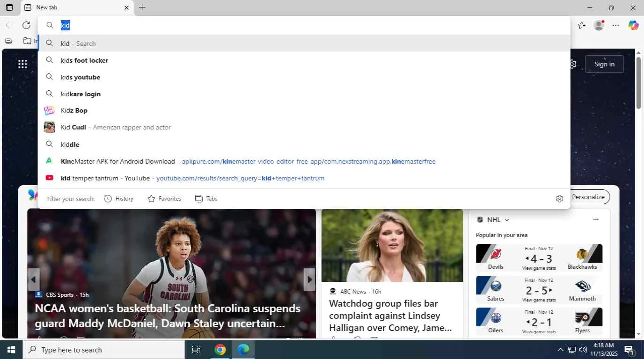
Task: Click the Refresh page icon
Action: point(27,25)
